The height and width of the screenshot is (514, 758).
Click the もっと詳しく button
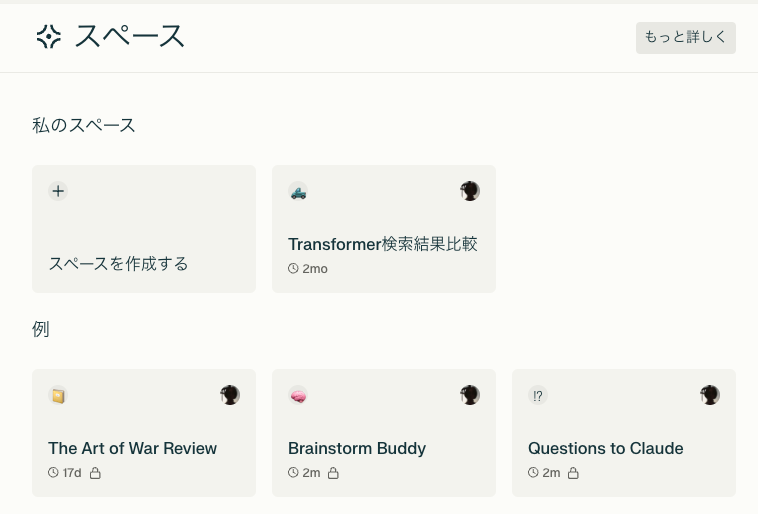point(685,37)
